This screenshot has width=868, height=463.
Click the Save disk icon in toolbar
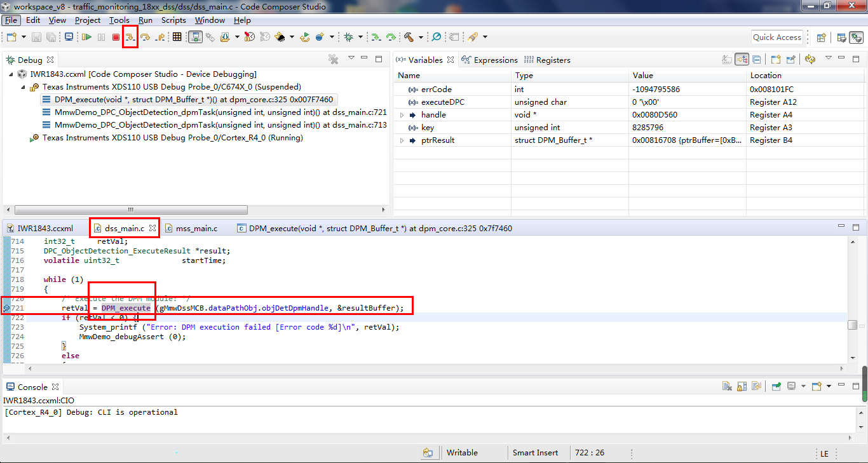coord(36,37)
